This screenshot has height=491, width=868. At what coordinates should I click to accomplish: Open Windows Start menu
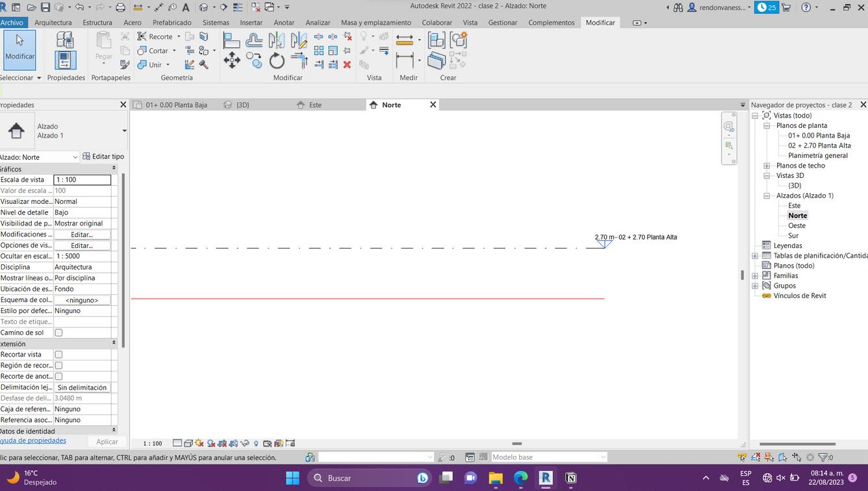pos(292,478)
